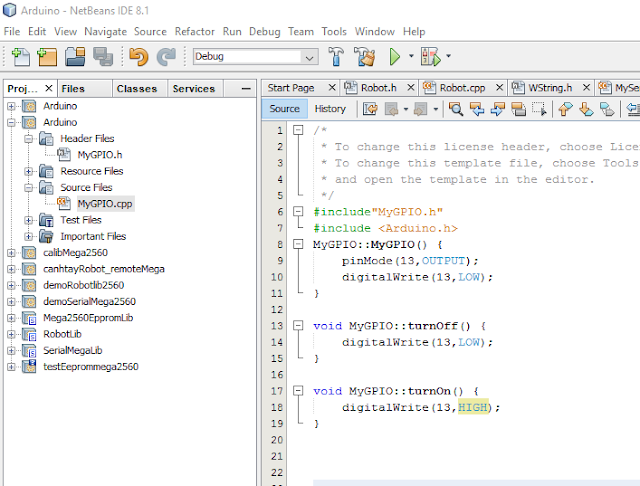The height and width of the screenshot is (486, 640).
Task: Click editor Last Edit location icon
Action: 370,109
